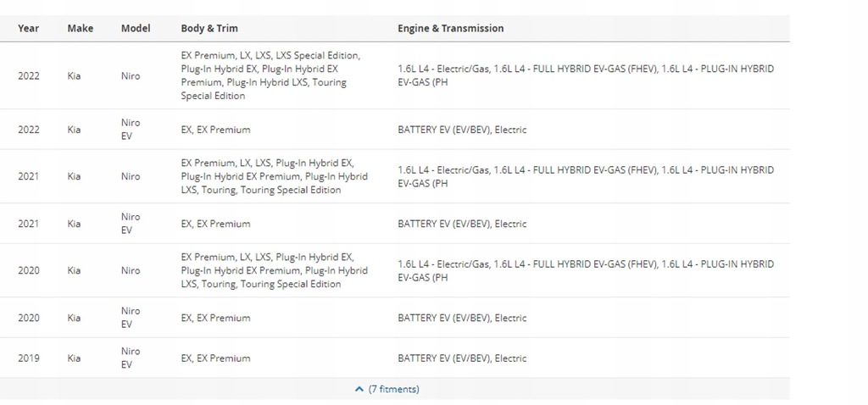Click the 2022 Niro model cell
Viewport: 868px width, 405px height.
point(131,75)
